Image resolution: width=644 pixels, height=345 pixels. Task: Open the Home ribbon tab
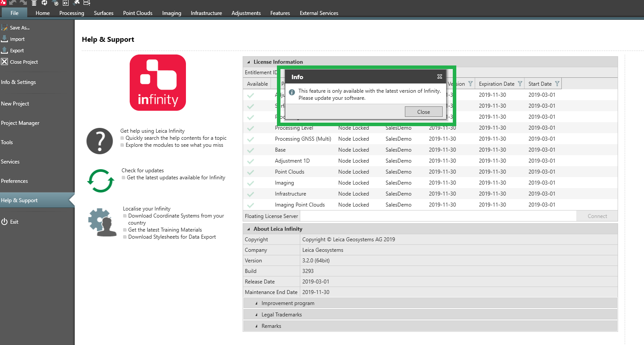(x=43, y=13)
